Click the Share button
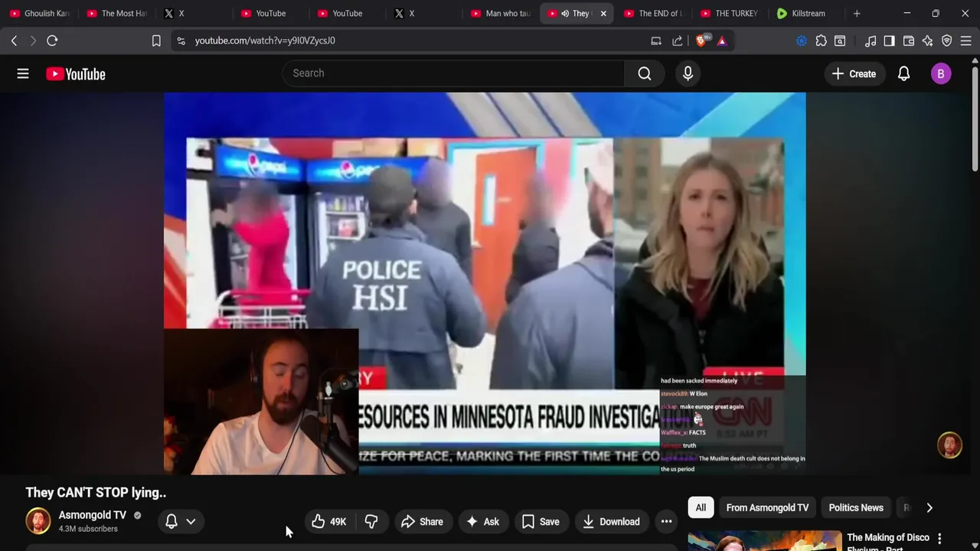 click(x=422, y=522)
